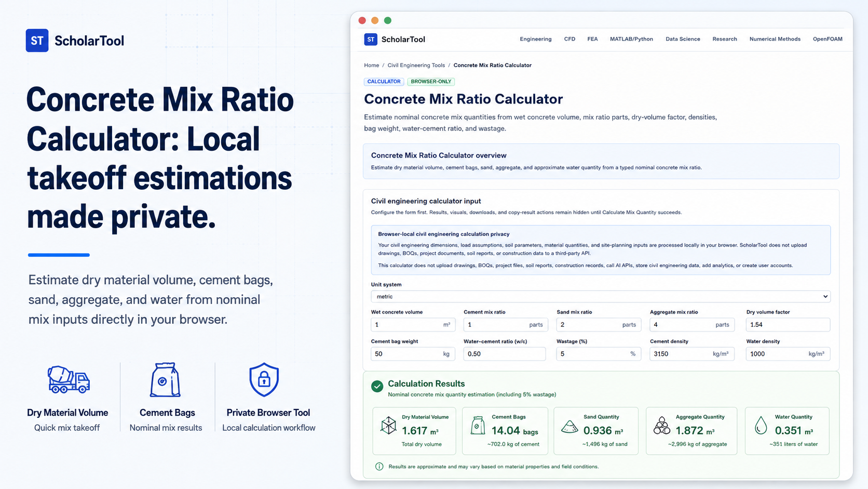Click 'Civil engineering calculator input' heading

426,201
